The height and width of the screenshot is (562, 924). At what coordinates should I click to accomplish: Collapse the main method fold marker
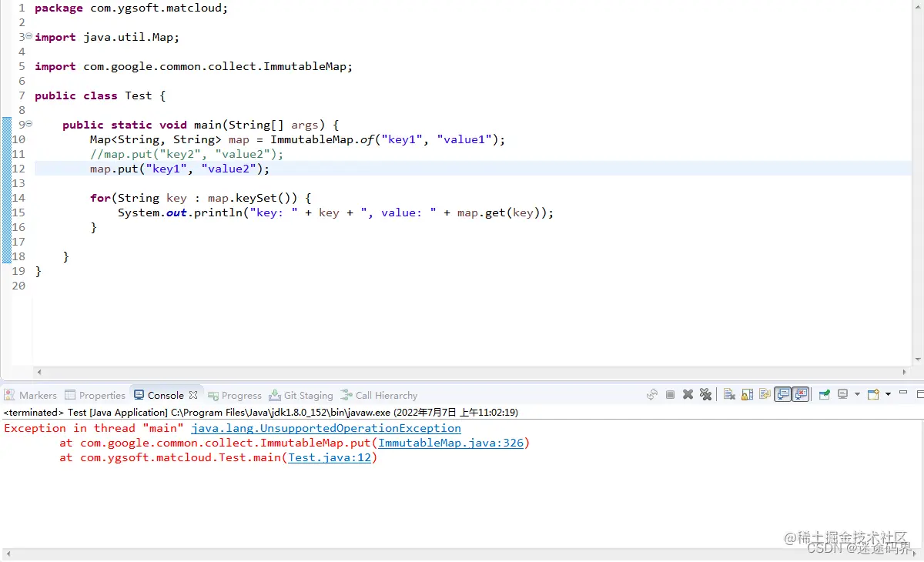(x=28, y=124)
